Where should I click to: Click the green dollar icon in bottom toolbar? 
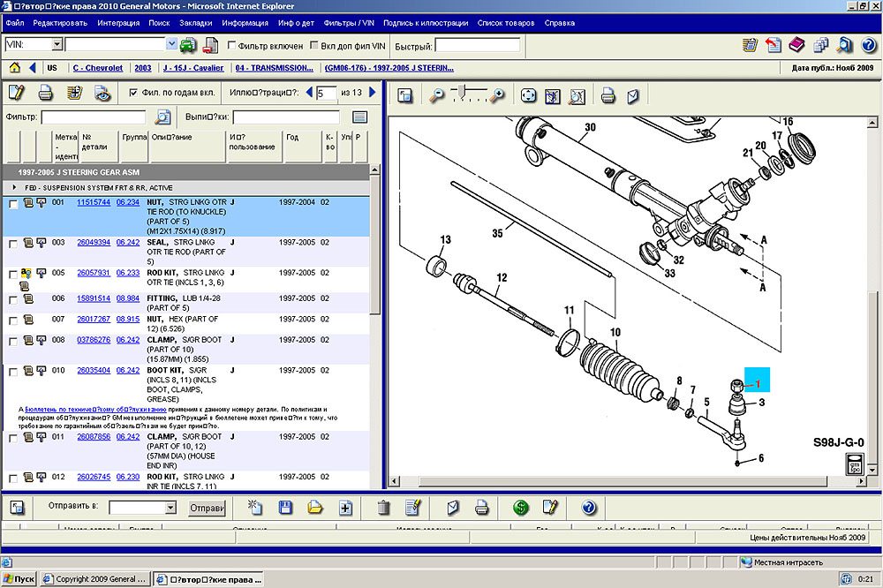521,508
